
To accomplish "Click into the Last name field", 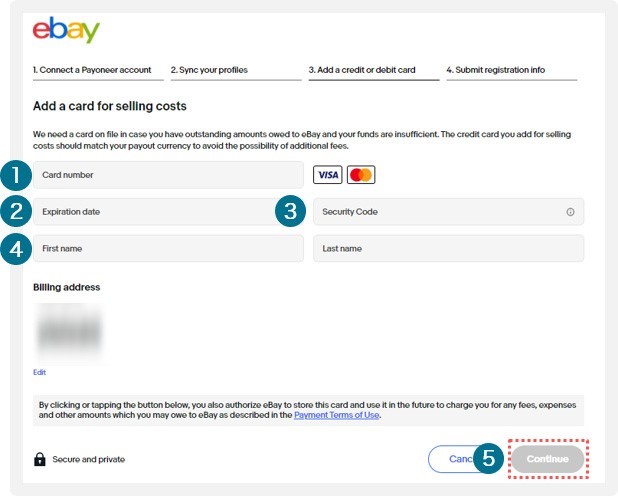I will pos(449,248).
